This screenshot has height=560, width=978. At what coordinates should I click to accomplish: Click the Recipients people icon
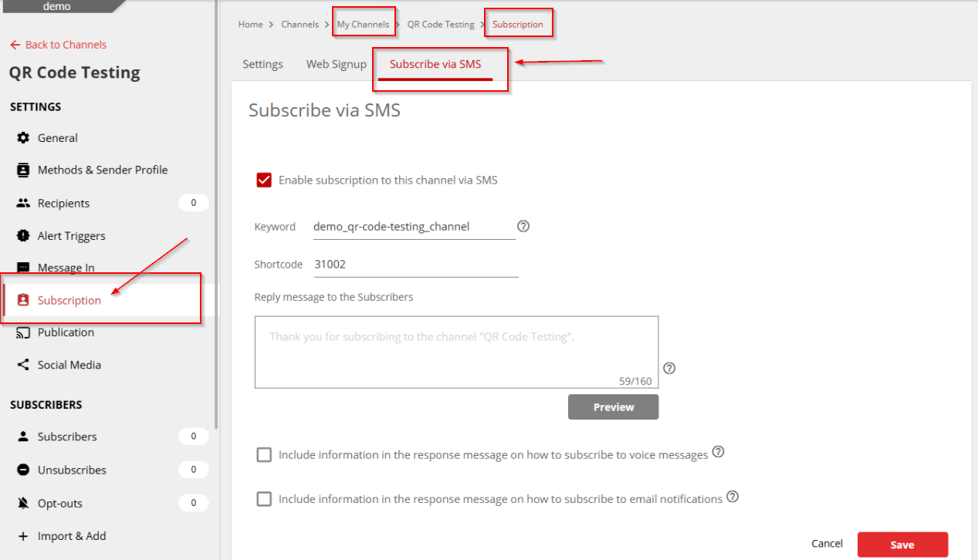click(x=23, y=204)
